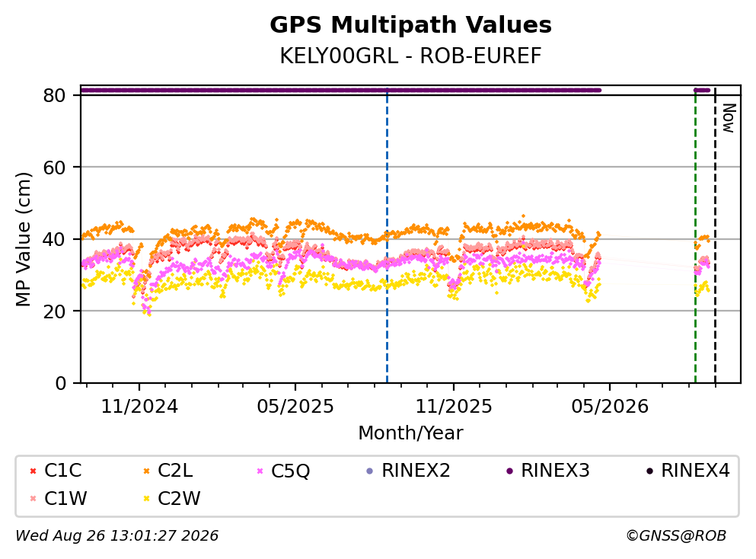Click the RINEX3 purple legend dot
The width and height of the screenshot is (756, 559).
point(509,471)
